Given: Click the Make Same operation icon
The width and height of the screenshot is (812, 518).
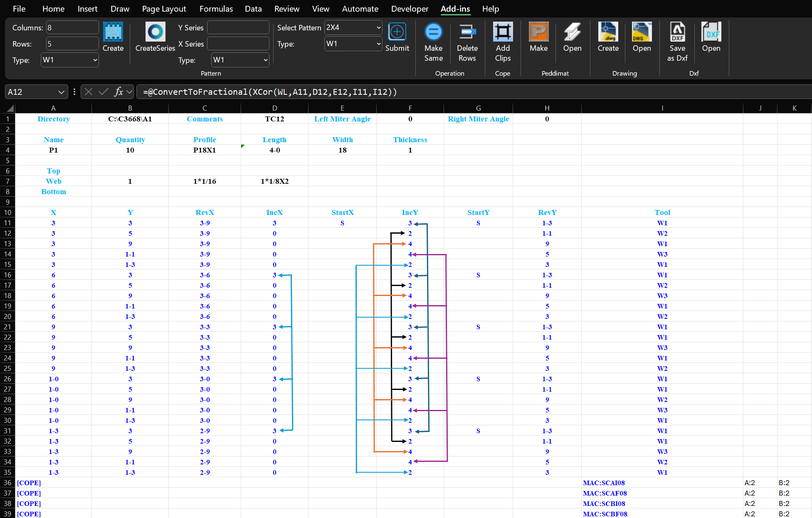Looking at the screenshot, I should [433, 32].
